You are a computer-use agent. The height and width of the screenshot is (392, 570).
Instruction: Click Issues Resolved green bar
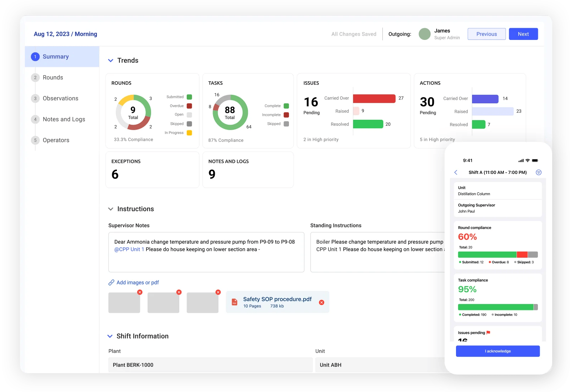[x=368, y=124]
